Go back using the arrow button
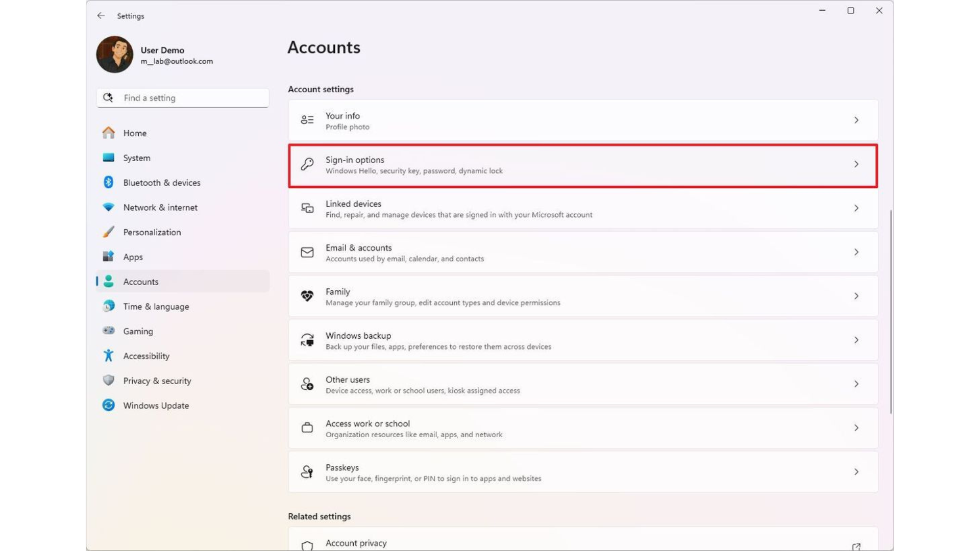The width and height of the screenshot is (980, 551). pyautogui.click(x=101, y=16)
